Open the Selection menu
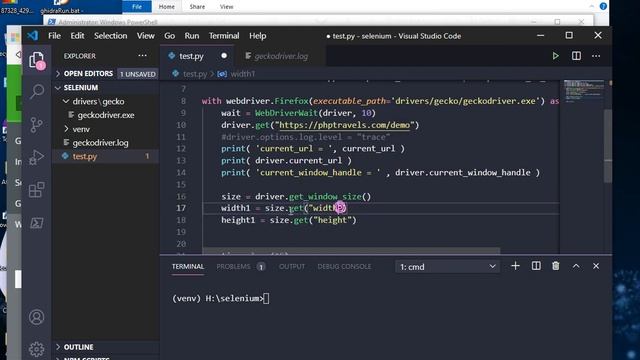The image size is (640, 360). pos(111,36)
